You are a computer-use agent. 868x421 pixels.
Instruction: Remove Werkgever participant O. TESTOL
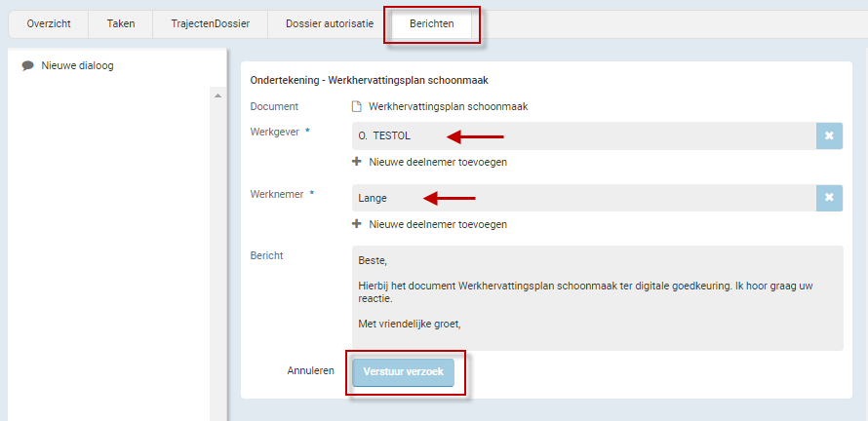[x=828, y=135]
